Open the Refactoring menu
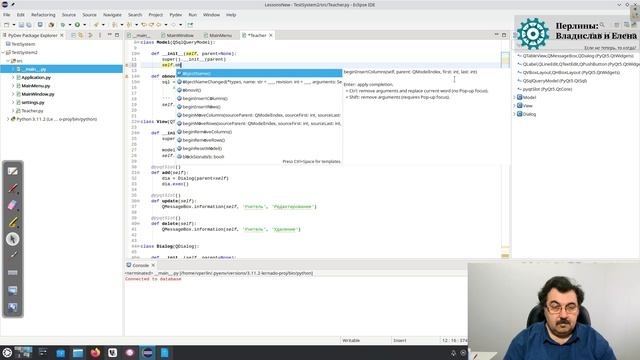 [x=43, y=15]
